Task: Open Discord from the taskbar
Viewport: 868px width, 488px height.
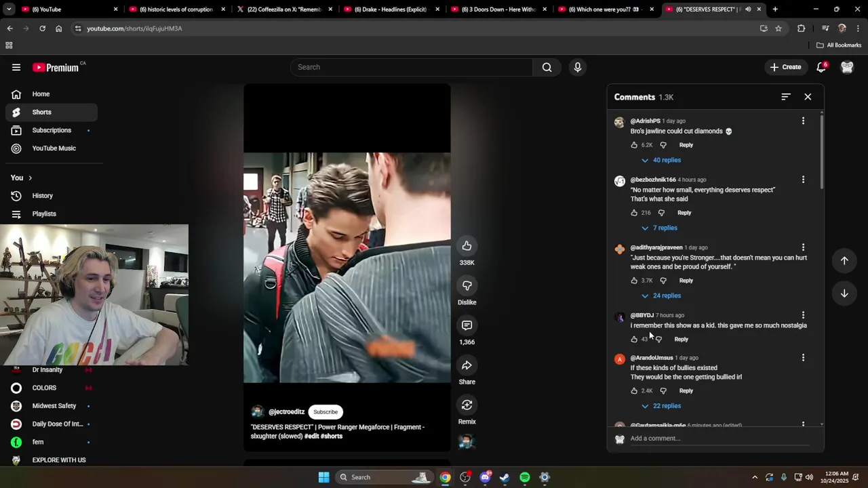Action: point(485,477)
